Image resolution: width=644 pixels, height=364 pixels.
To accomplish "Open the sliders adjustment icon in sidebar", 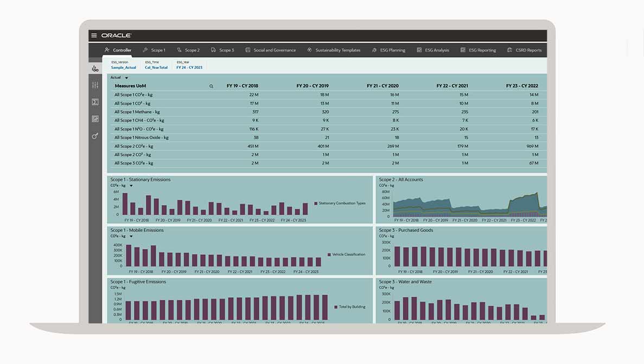I will pos(95,85).
